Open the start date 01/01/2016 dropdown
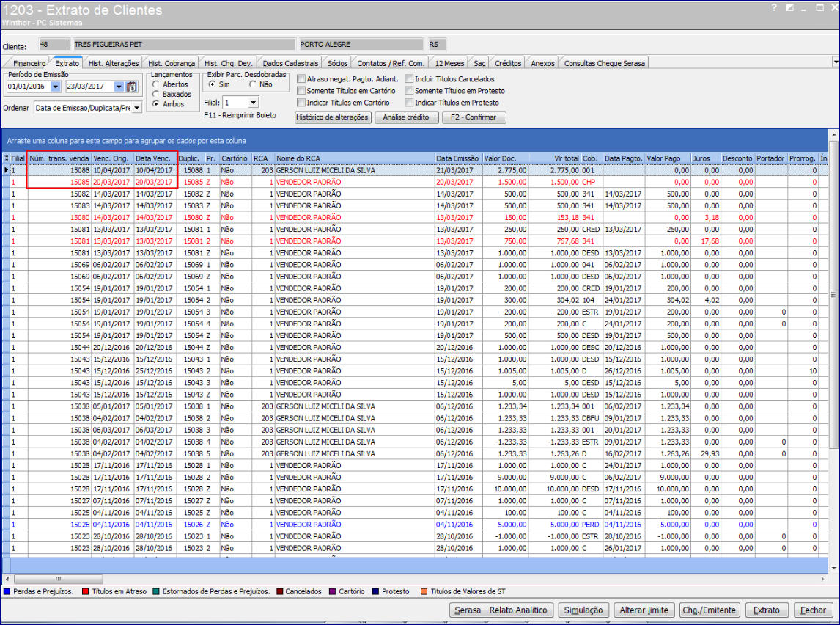 coord(56,87)
